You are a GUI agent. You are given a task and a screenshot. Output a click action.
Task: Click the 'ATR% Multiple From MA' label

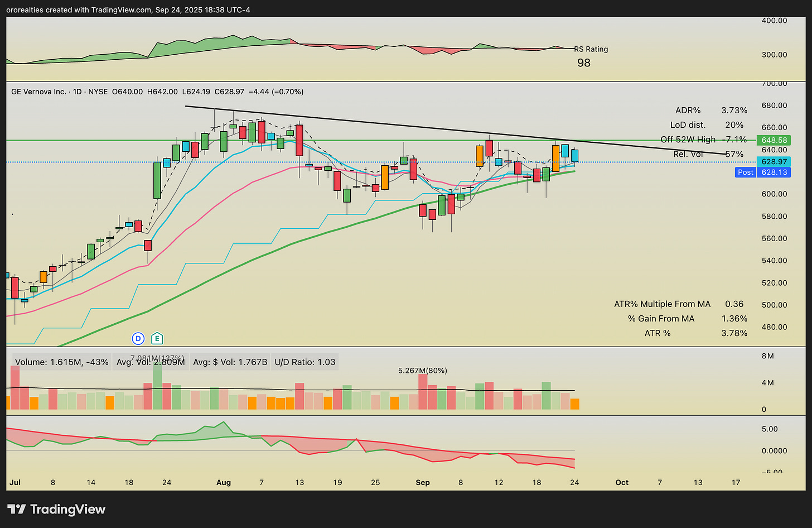pos(663,304)
